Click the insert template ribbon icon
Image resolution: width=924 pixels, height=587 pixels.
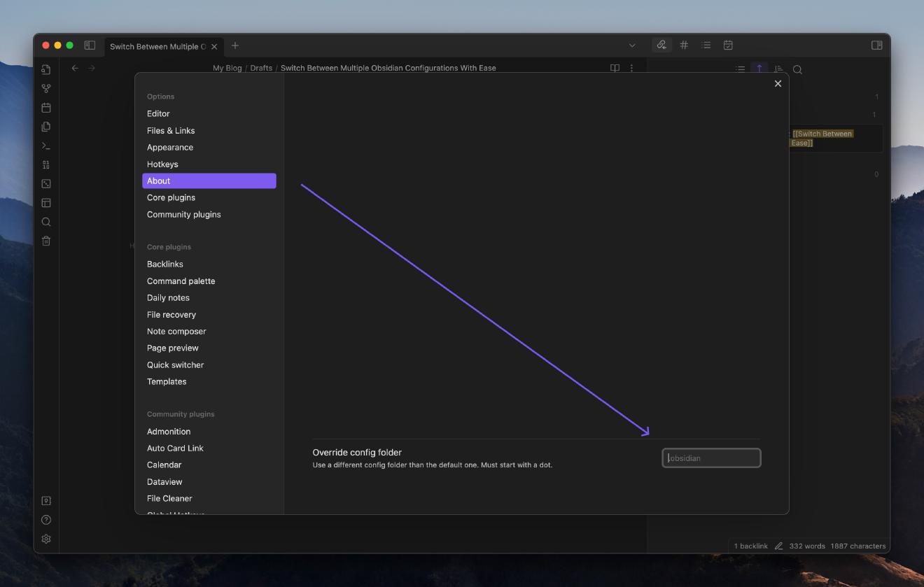click(x=46, y=127)
